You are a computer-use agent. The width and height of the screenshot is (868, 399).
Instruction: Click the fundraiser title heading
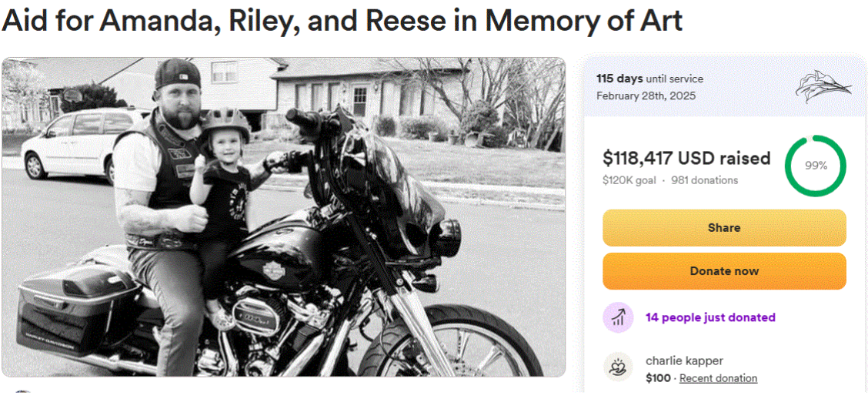[x=342, y=20]
